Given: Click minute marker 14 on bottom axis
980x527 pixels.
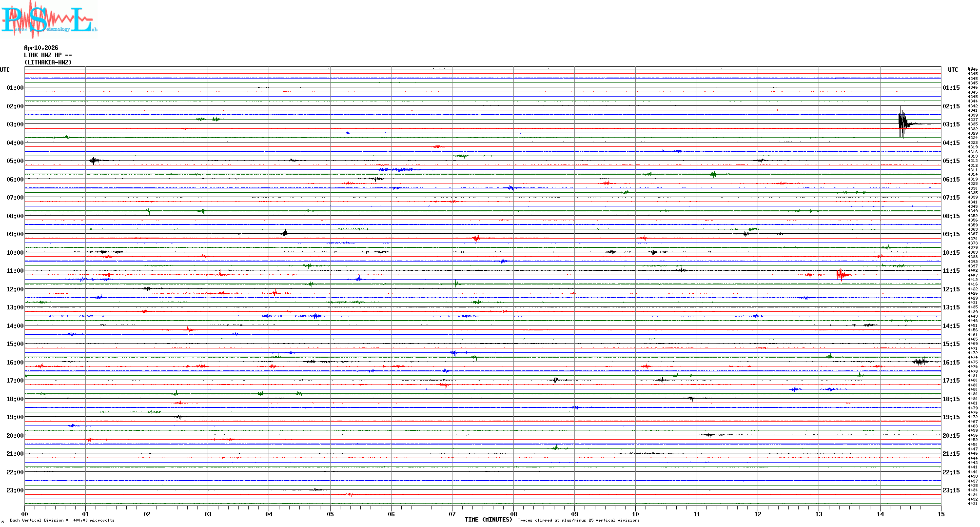Looking at the screenshot, I should pos(880,514).
